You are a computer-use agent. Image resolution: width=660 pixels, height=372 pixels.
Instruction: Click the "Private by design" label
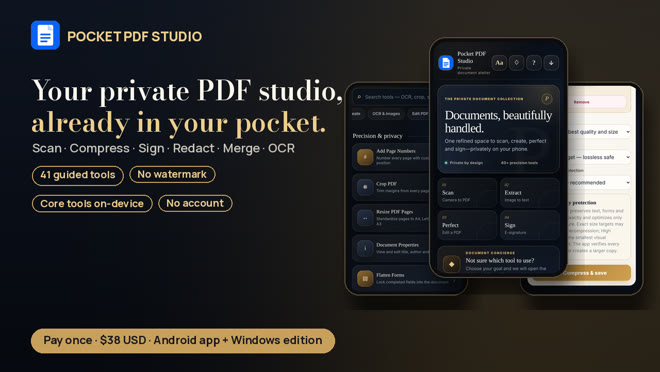(x=466, y=163)
